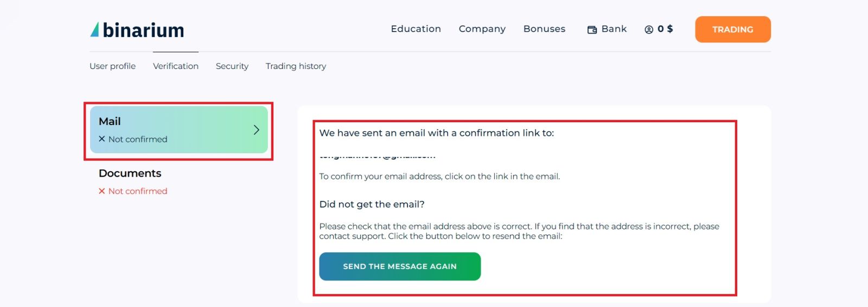Screen dimensions: 868x307
Task: Switch to the User profile tab
Action: [112, 66]
